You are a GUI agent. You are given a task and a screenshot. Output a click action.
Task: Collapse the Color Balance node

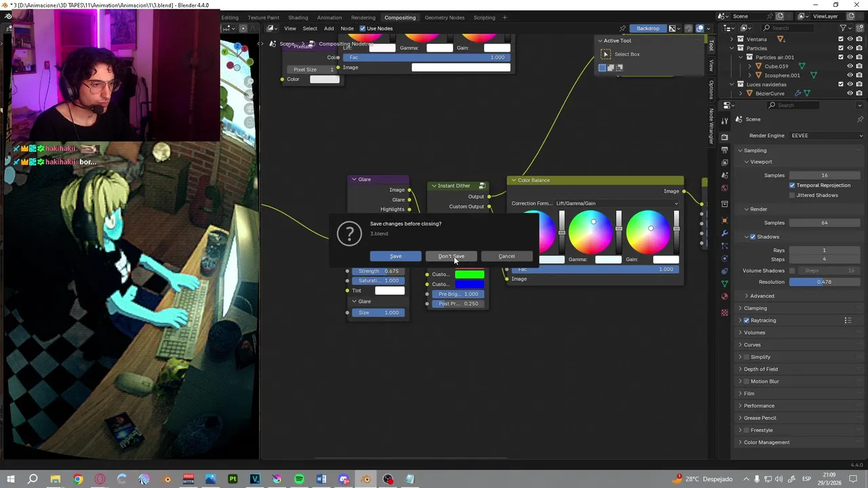[x=513, y=180]
